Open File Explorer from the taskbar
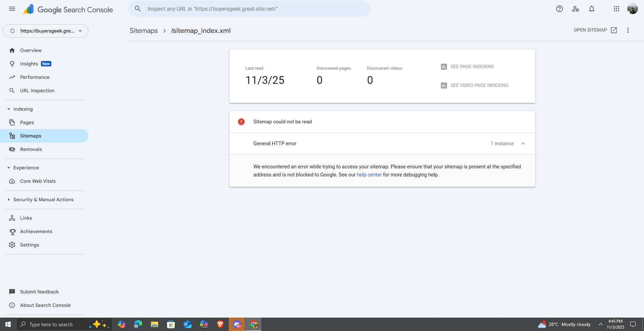644x331 pixels. point(154,324)
